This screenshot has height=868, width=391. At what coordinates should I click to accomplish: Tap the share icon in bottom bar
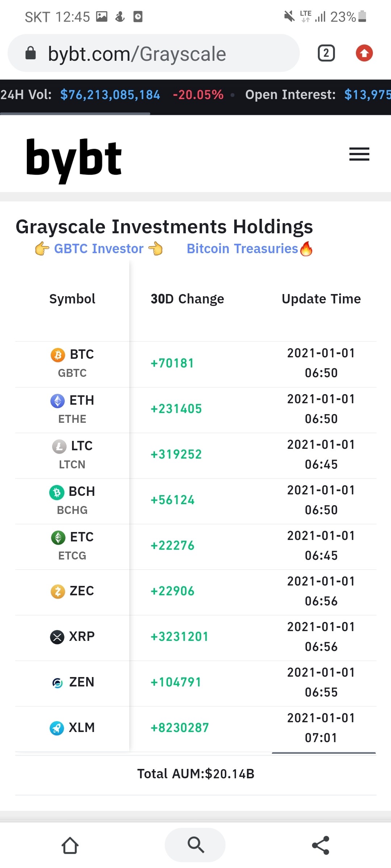click(321, 845)
